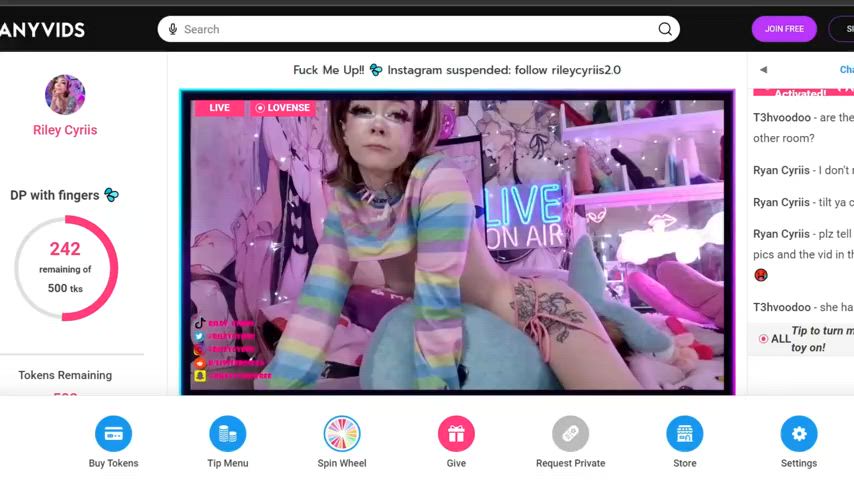Click the LOVENSE badge on the stream
The height and width of the screenshot is (480, 854).
[x=283, y=108]
